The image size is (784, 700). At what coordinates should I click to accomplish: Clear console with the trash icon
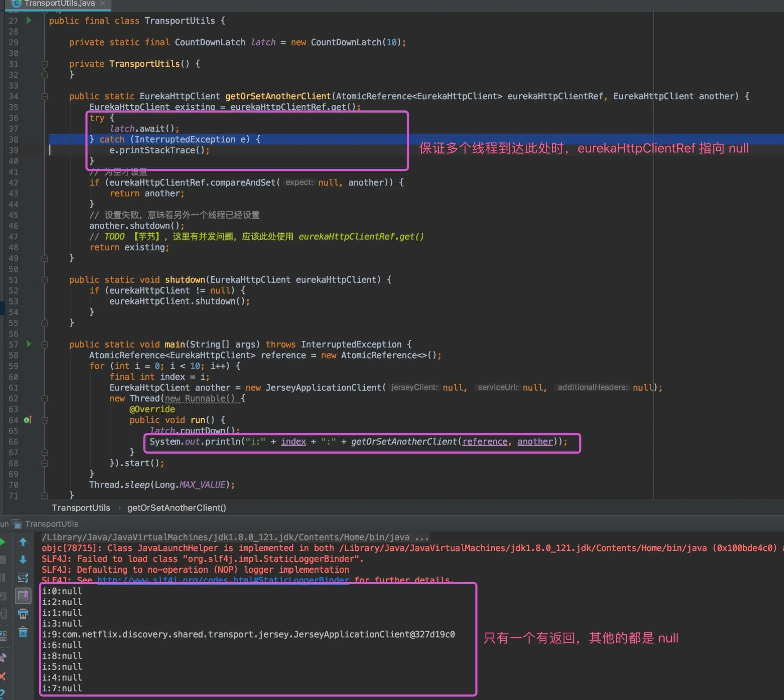[x=23, y=632]
